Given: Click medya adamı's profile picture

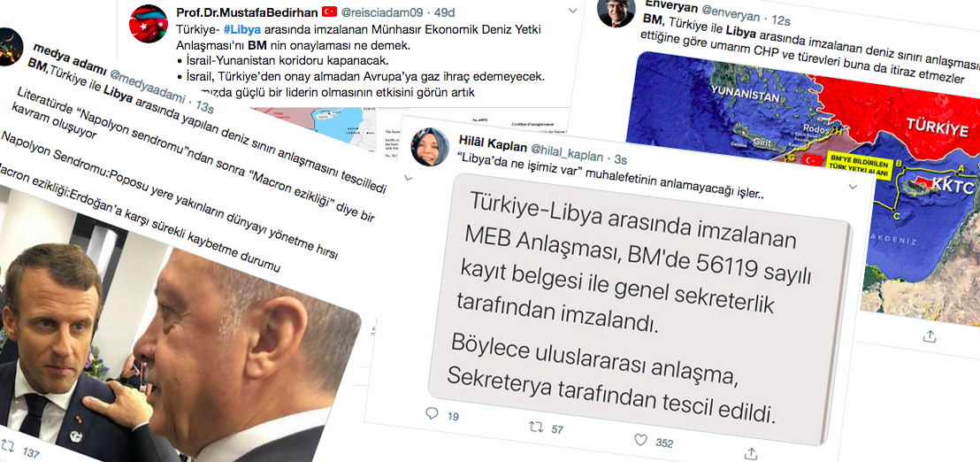Looking at the screenshot, I should coord(11,46).
